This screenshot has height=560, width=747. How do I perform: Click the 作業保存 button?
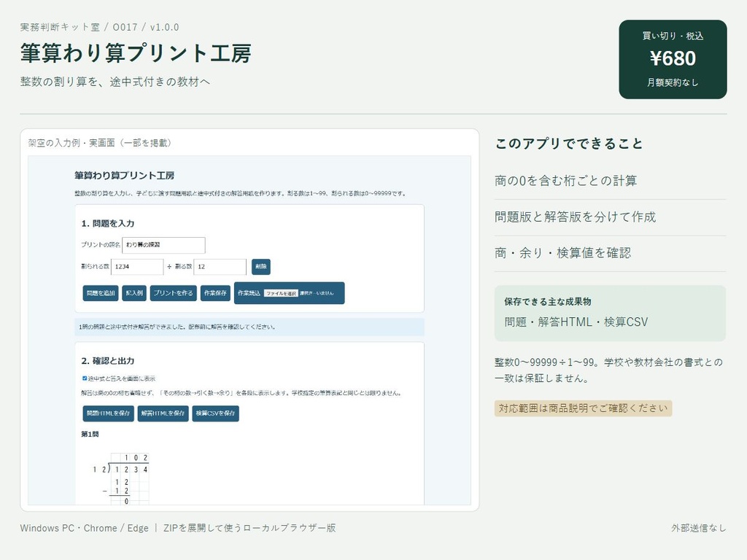pos(215,293)
